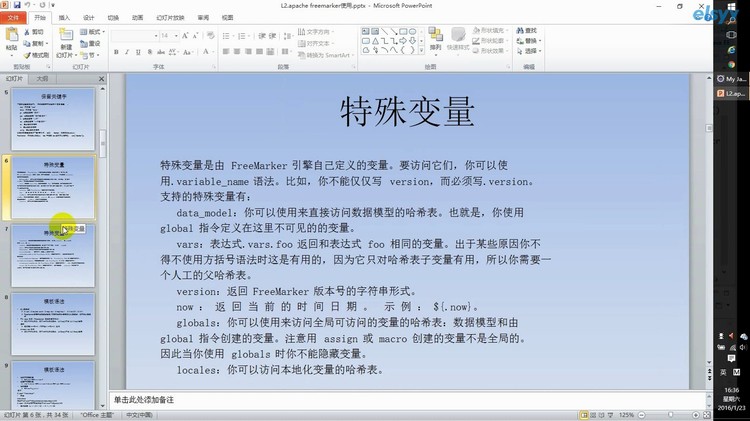
Task: Click Select (选择) button
Action: [529, 51]
